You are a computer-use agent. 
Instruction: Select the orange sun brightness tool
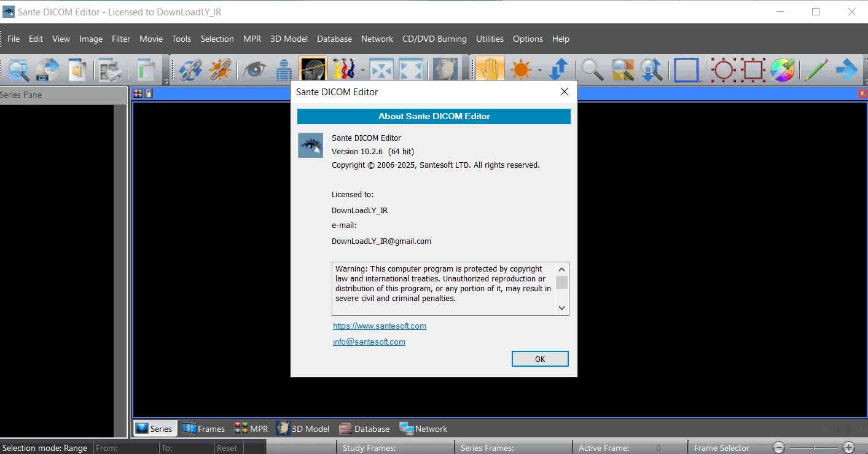tap(522, 69)
